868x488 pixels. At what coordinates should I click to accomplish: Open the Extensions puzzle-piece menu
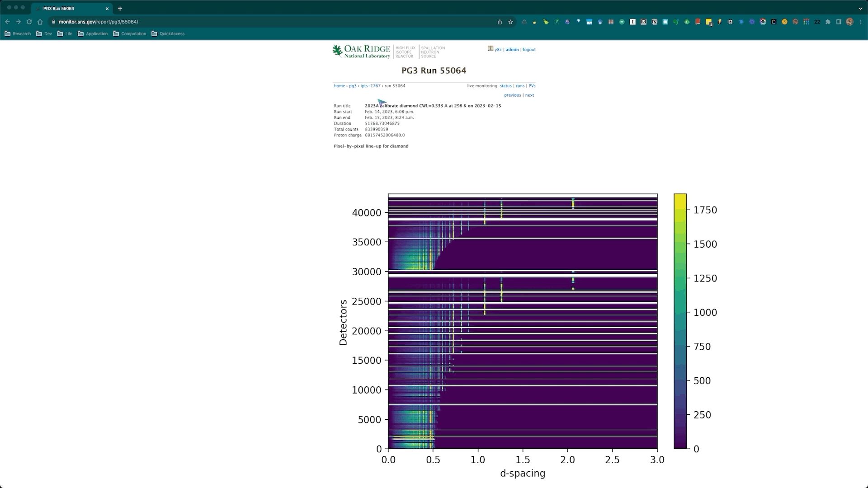[x=828, y=22]
